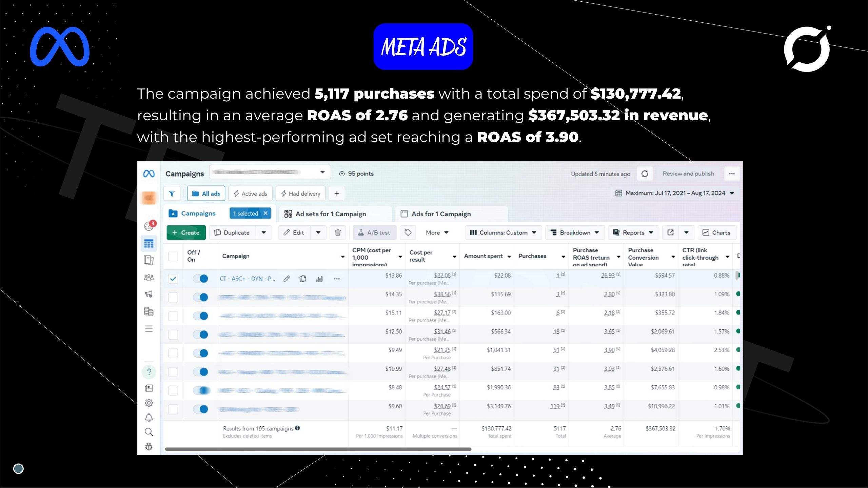This screenshot has width=868, height=488.
Task: Click the Report a problem bug icon
Action: [149, 447]
